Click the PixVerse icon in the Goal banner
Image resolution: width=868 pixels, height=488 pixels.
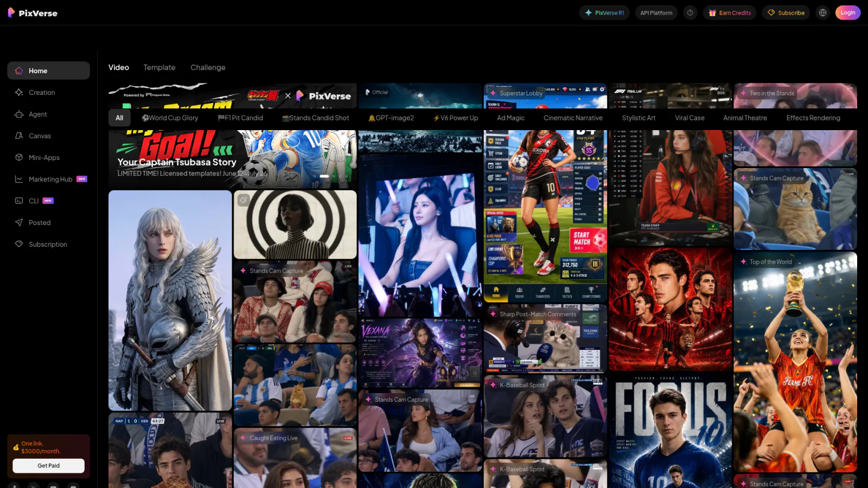pyautogui.click(x=299, y=95)
